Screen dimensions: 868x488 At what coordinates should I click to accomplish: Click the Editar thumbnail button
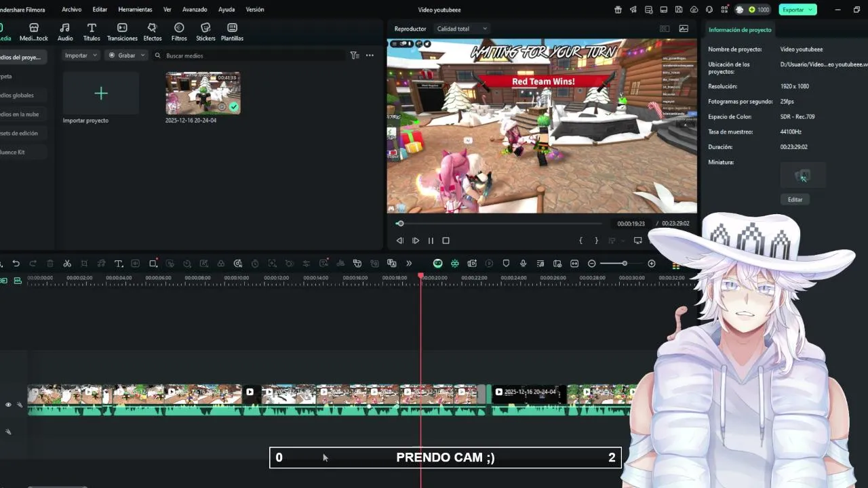pos(795,200)
